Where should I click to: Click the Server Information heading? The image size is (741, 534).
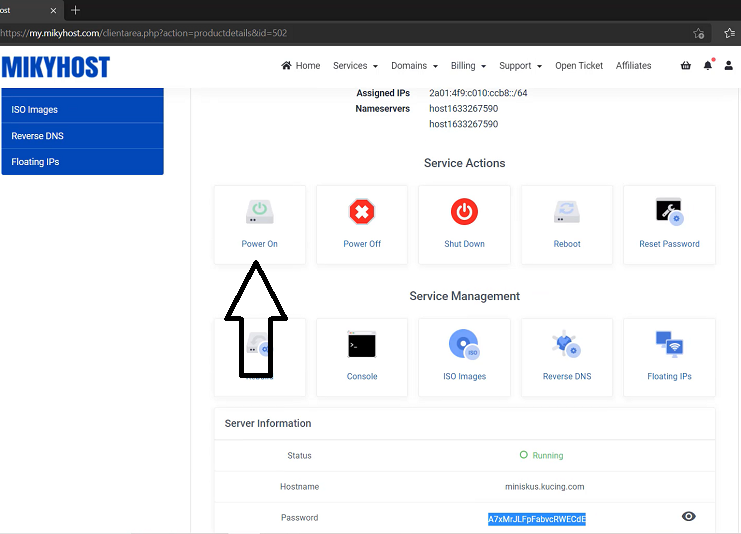268,423
